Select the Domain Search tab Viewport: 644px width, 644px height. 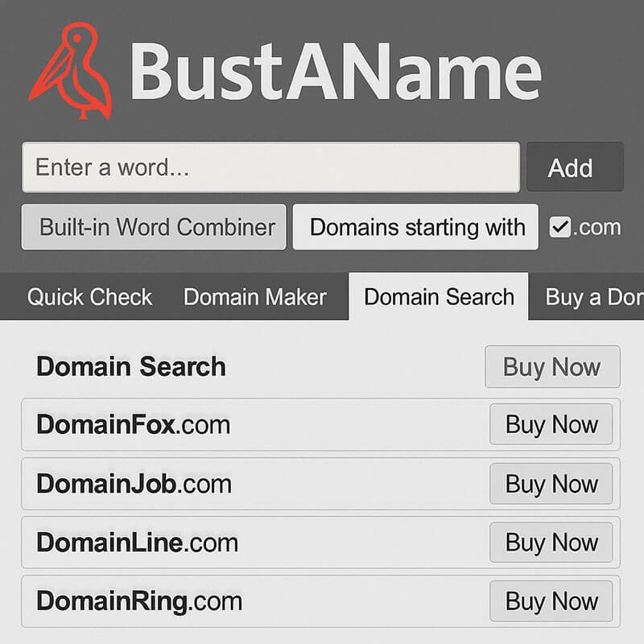tap(439, 297)
